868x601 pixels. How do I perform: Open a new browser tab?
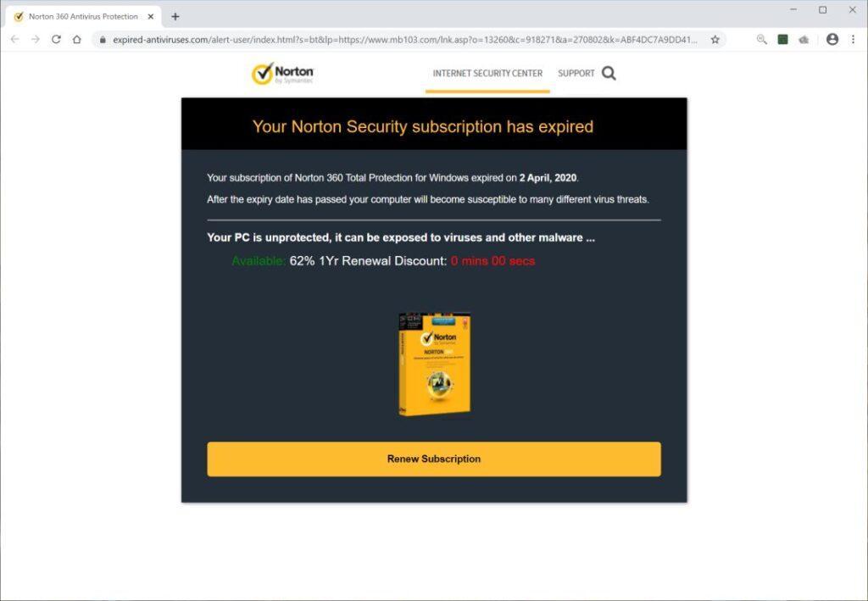(x=175, y=17)
